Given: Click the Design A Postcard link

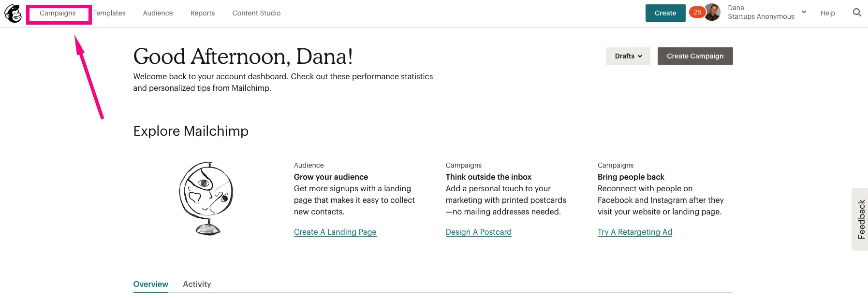Looking at the screenshot, I should click(x=478, y=232).
